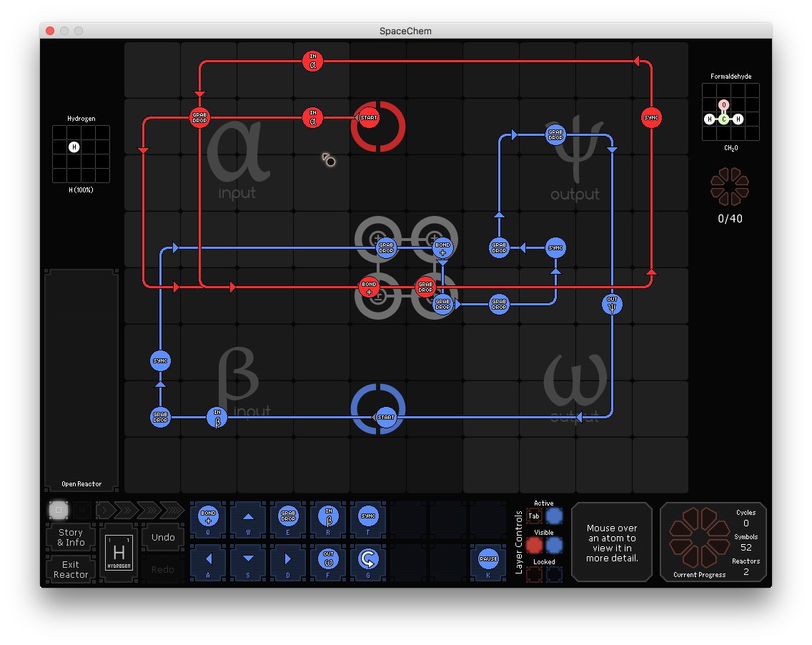
Task: Select the Pause instruction (K) in the toolbar
Action: (487, 562)
